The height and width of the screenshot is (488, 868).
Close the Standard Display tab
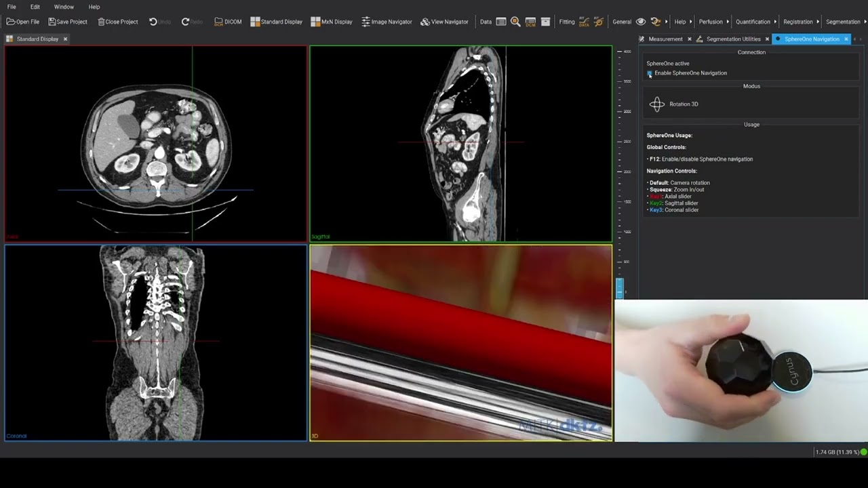click(x=66, y=39)
